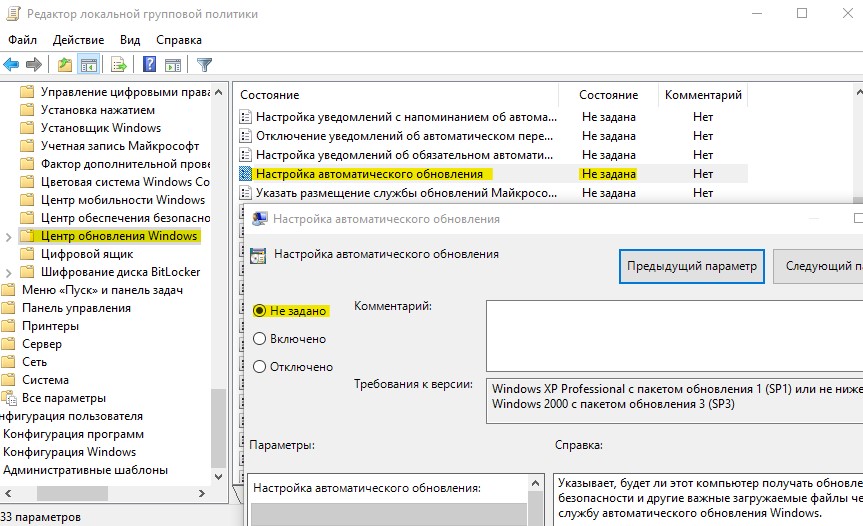Click the Back arrow toolbar icon

point(11,65)
